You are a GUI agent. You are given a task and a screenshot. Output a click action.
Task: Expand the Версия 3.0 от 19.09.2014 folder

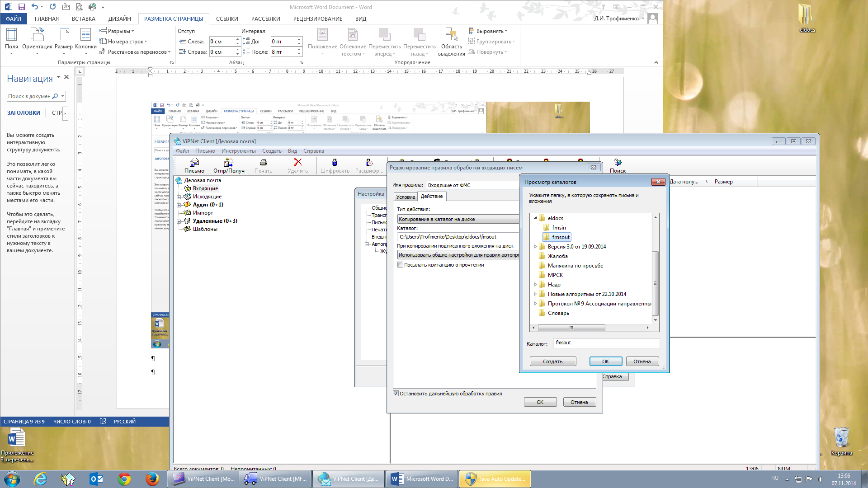[535, 247]
